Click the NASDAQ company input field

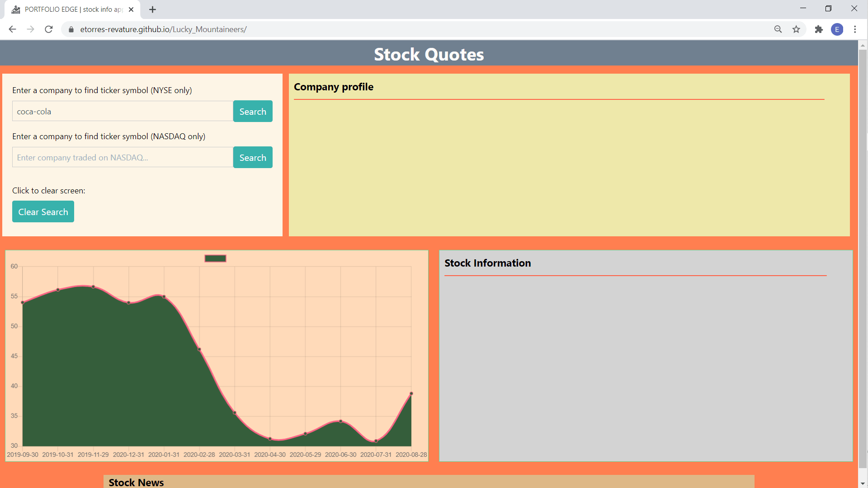(x=122, y=157)
